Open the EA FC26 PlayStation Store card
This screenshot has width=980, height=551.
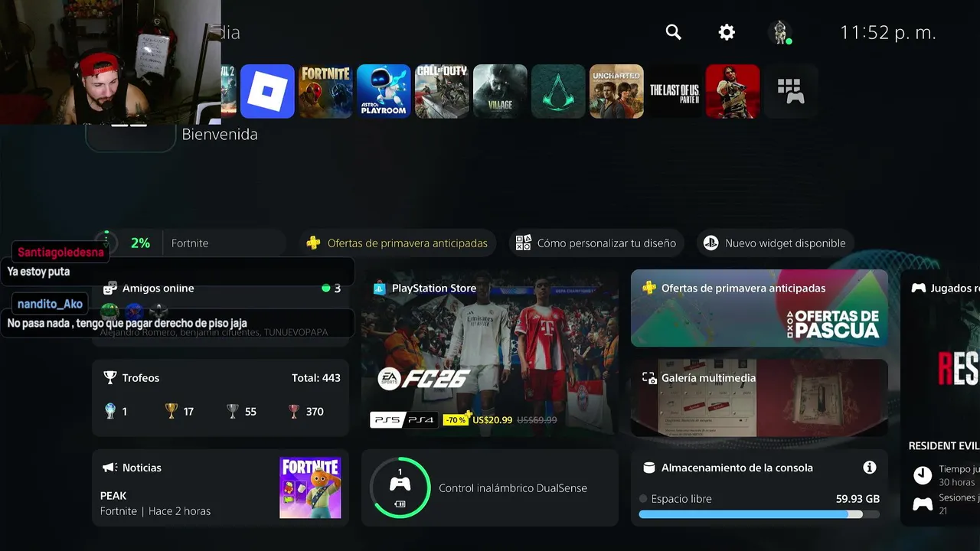click(x=490, y=353)
